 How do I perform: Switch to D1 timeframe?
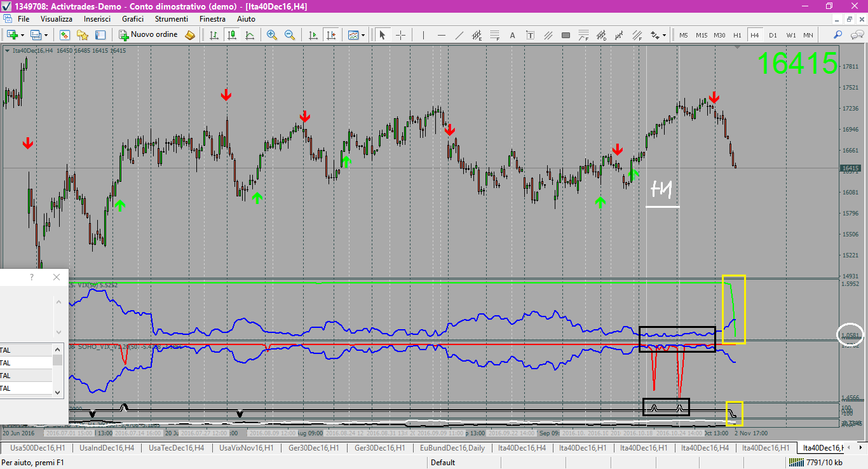[773, 35]
